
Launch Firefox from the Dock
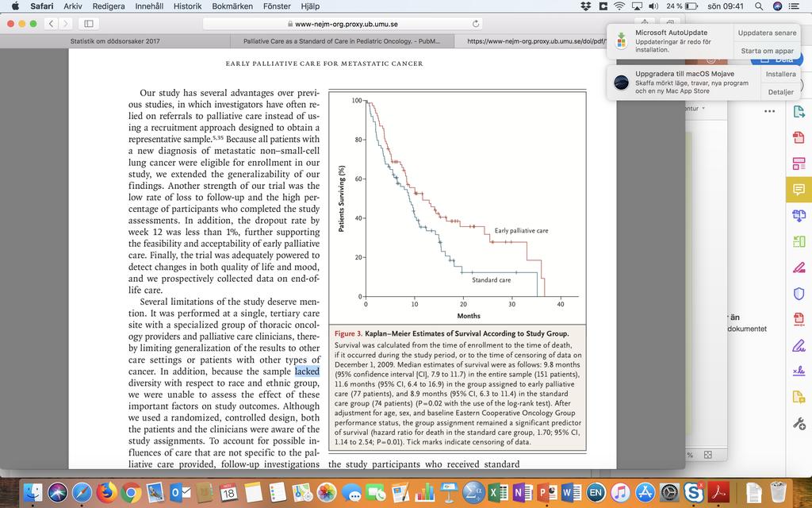coord(107,492)
